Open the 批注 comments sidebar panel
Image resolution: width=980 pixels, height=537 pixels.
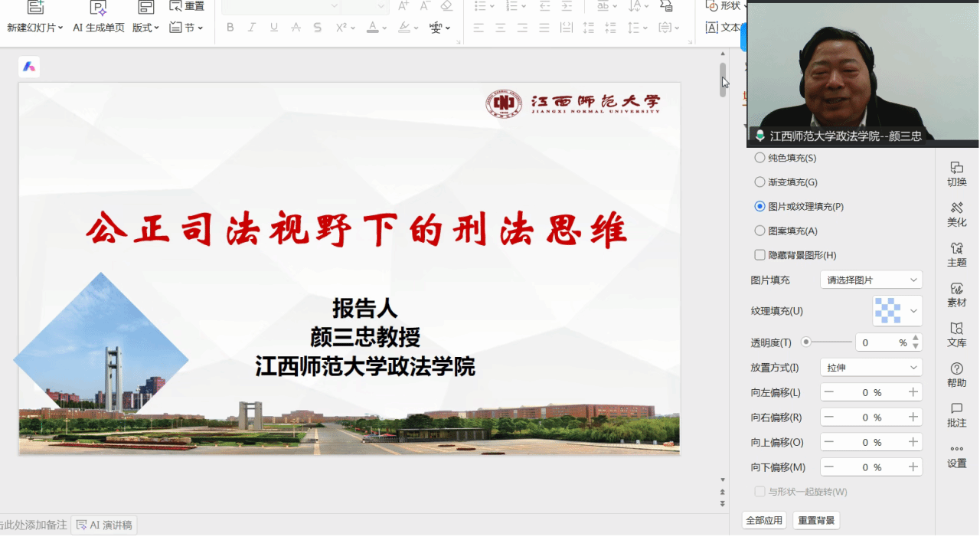click(x=956, y=414)
